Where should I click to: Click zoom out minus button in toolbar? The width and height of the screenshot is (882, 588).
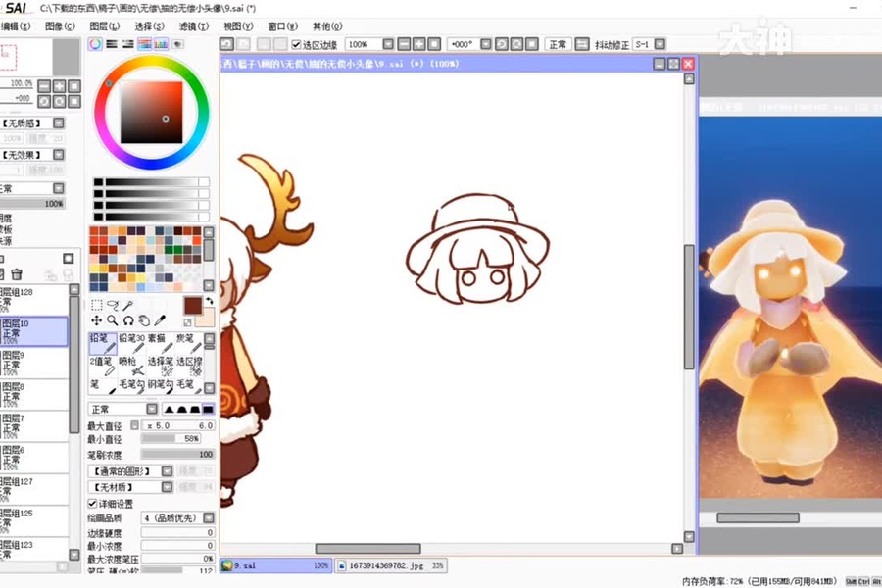click(x=404, y=44)
